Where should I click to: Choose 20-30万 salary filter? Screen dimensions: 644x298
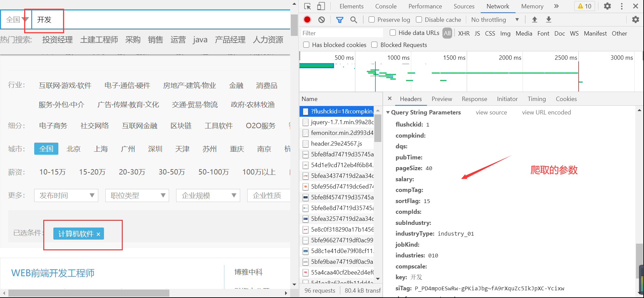click(132, 172)
